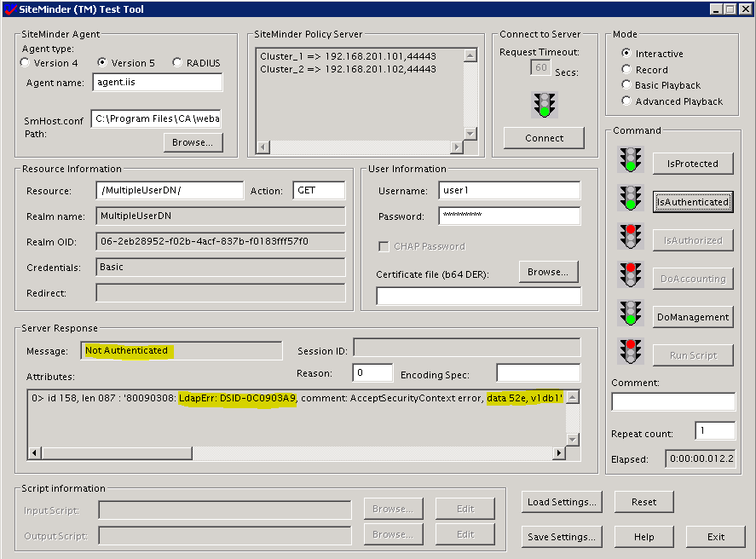Edit the Input Script
The height and width of the screenshot is (559, 756).
tap(465, 509)
